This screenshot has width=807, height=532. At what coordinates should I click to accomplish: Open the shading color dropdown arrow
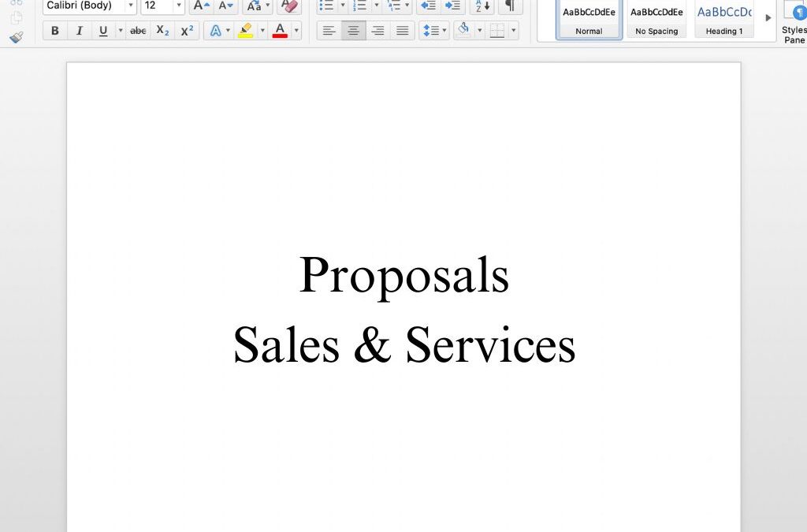point(480,31)
